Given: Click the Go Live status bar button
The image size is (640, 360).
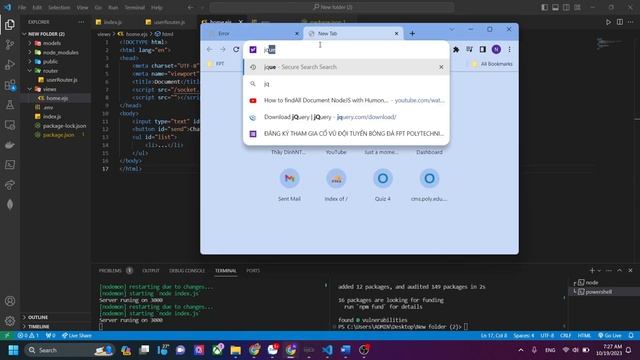Looking at the screenshot, I should (x=610, y=336).
